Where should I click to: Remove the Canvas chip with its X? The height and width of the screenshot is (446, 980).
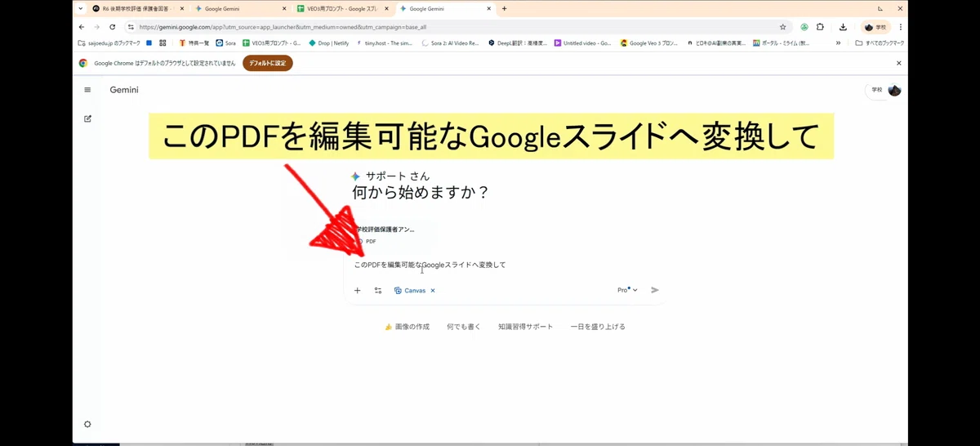433,290
